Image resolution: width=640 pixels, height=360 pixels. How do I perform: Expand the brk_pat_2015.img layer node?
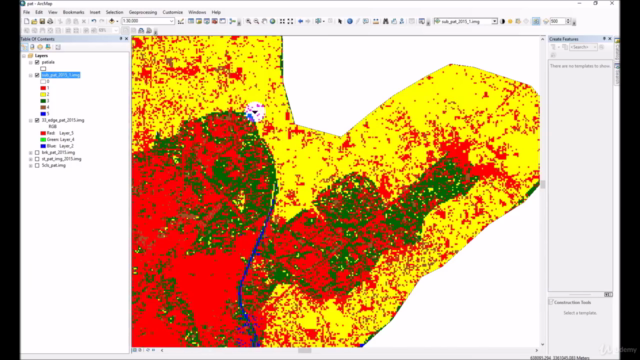pyautogui.click(x=31, y=153)
